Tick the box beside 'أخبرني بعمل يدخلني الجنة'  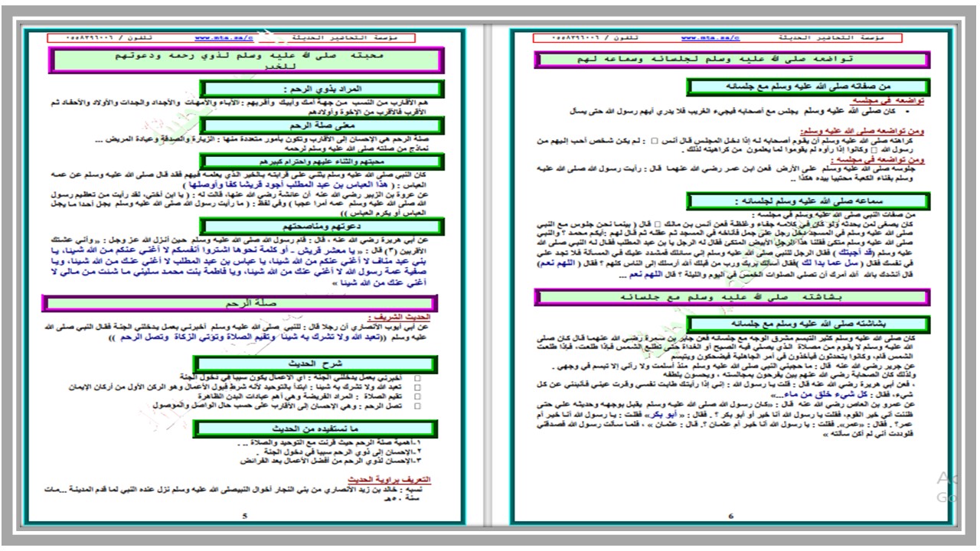pyautogui.click(x=418, y=379)
